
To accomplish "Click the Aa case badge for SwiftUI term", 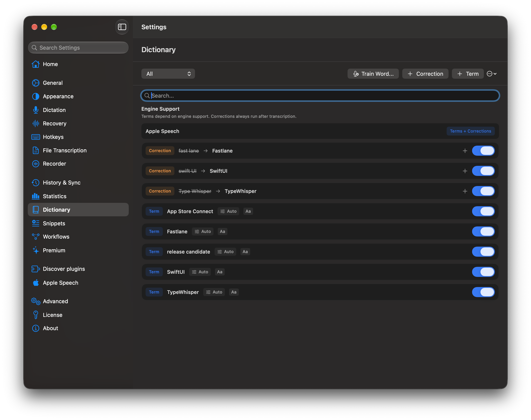I will (219, 272).
